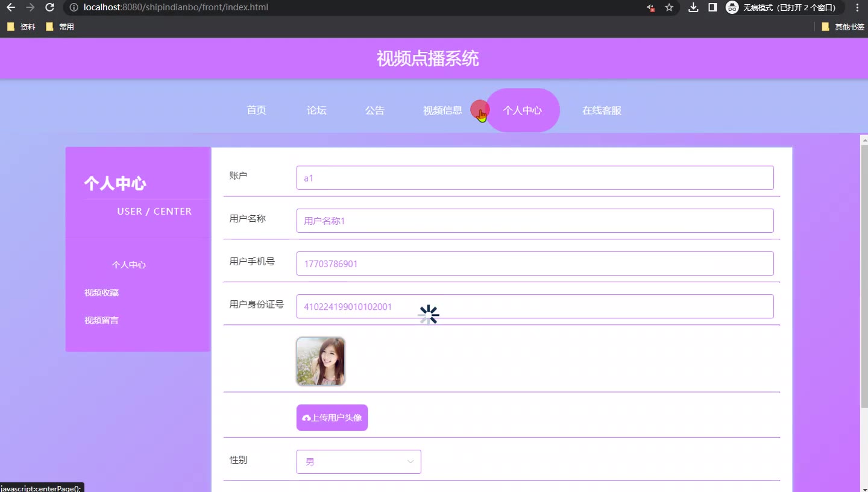Viewport: 868px width, 492px height.
Task: Open the Chrome three-dot menu
Action: tap(857, 8)
